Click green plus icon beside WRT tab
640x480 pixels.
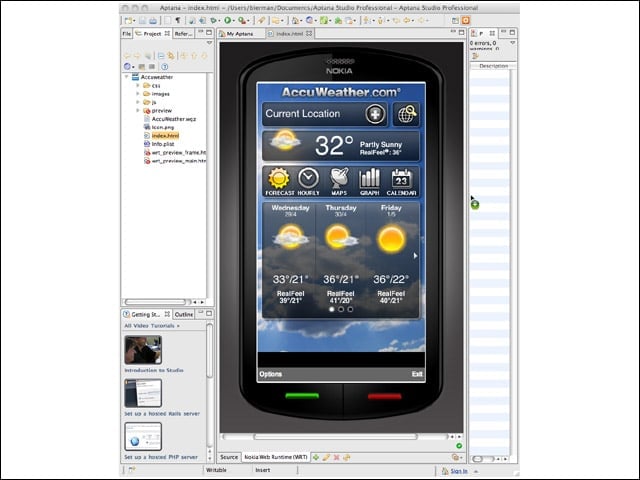pyautogui.click(x=316, y=458)
